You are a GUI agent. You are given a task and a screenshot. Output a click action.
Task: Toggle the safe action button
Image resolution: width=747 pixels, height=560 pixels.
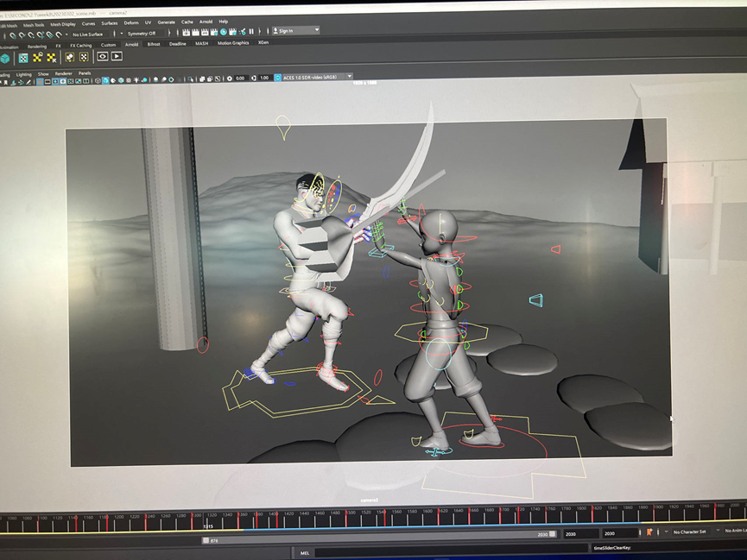[x=78, y=81]
